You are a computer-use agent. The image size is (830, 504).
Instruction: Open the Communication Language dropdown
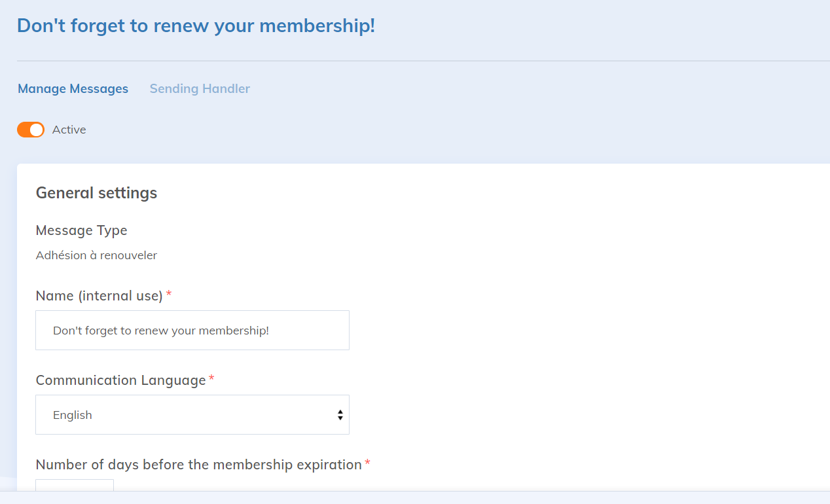pos(192,415)
